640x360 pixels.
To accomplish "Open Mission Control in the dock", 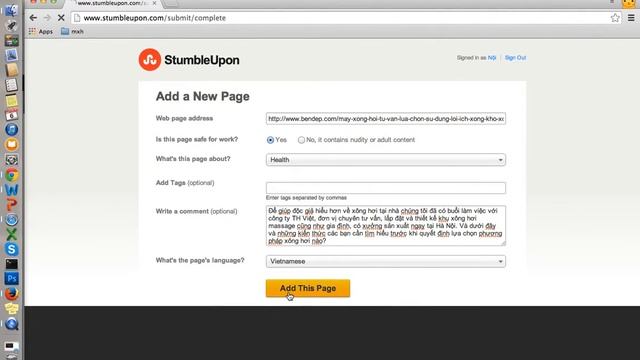I will pos(11,40).
